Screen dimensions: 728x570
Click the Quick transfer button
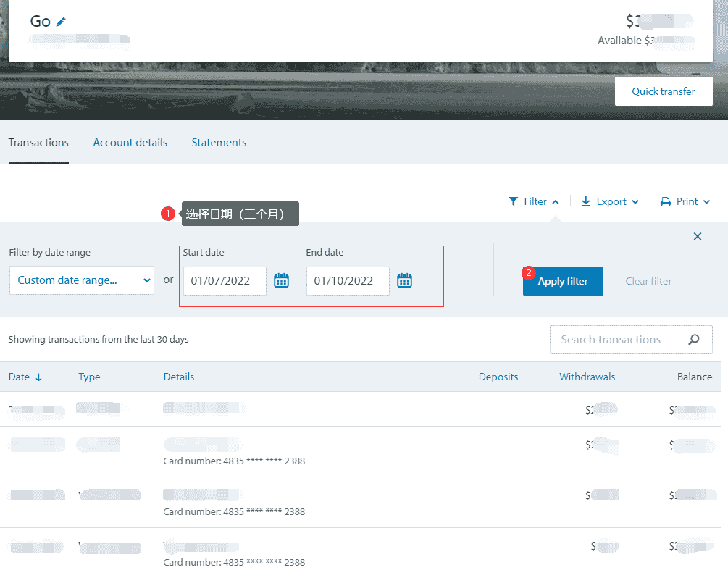[x=663, y=91]
